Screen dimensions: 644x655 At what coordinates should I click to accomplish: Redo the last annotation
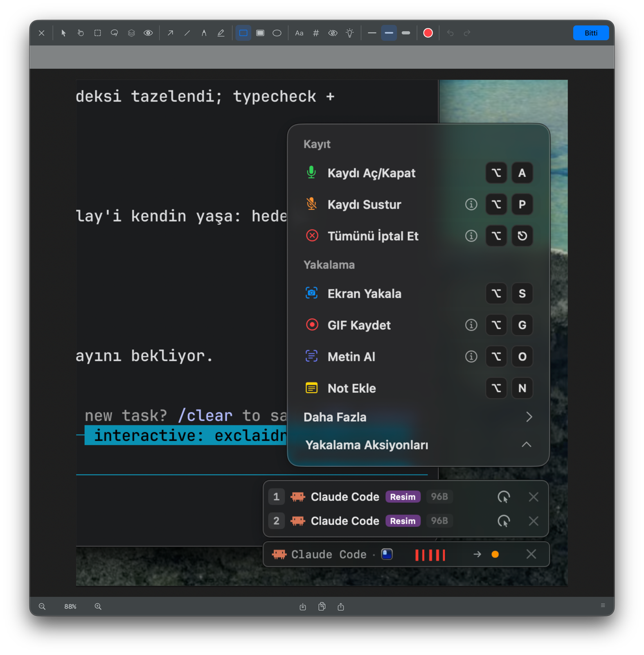(x=467, y=33)
